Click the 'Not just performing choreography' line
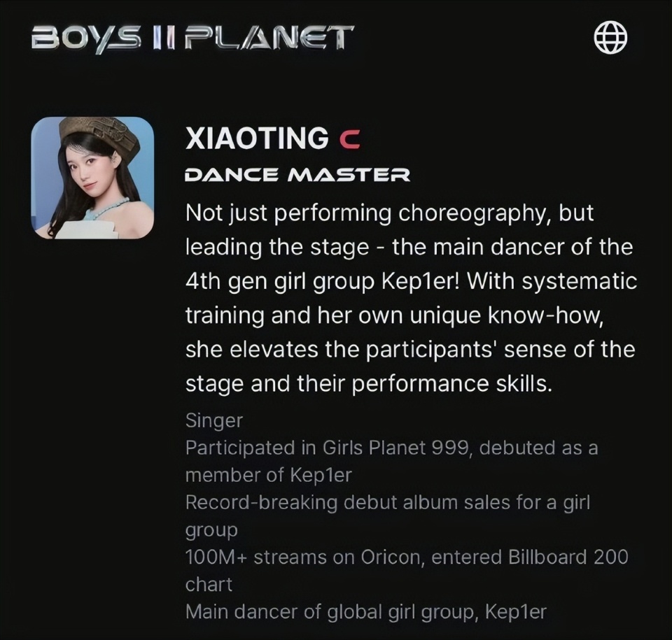 [x=390, y=213]
